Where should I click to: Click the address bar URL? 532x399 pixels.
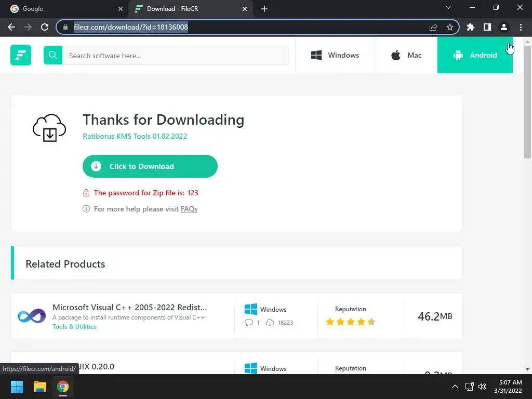pyautogui.click(x=130, y=27)
